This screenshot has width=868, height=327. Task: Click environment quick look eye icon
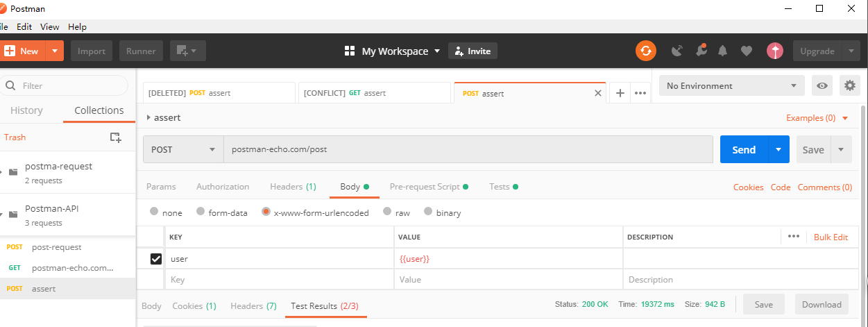pos(822,86)
